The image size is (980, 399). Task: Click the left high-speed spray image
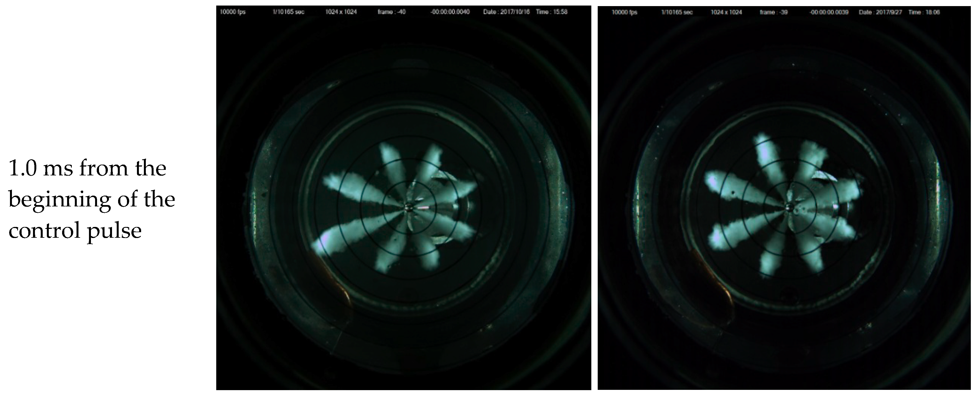403,198
